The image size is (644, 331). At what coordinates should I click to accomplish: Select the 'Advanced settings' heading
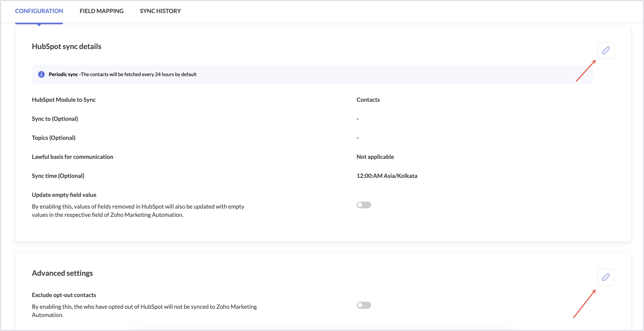pyautogui.click(x=62, y=273)
